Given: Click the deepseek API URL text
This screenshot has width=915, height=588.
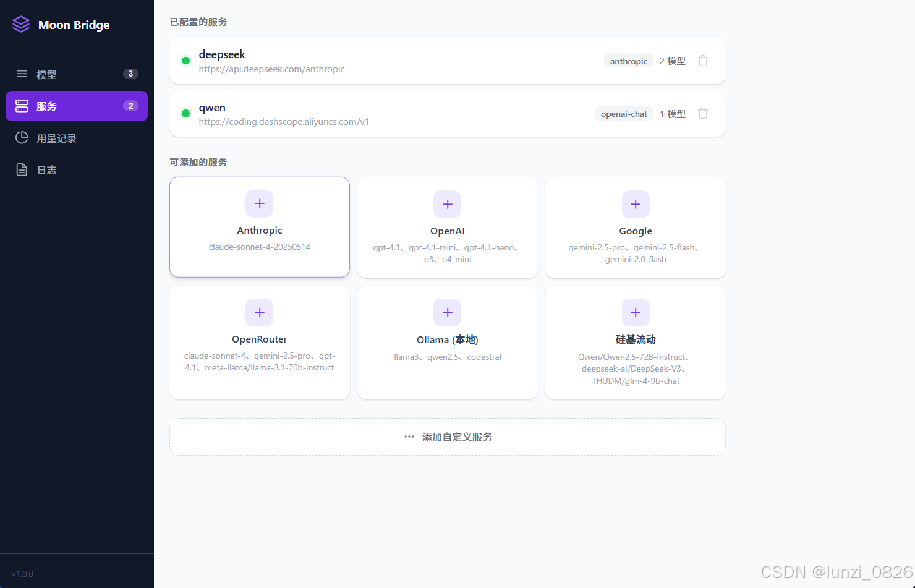Looking at the screenshot, I should click(x=272, y=69).
